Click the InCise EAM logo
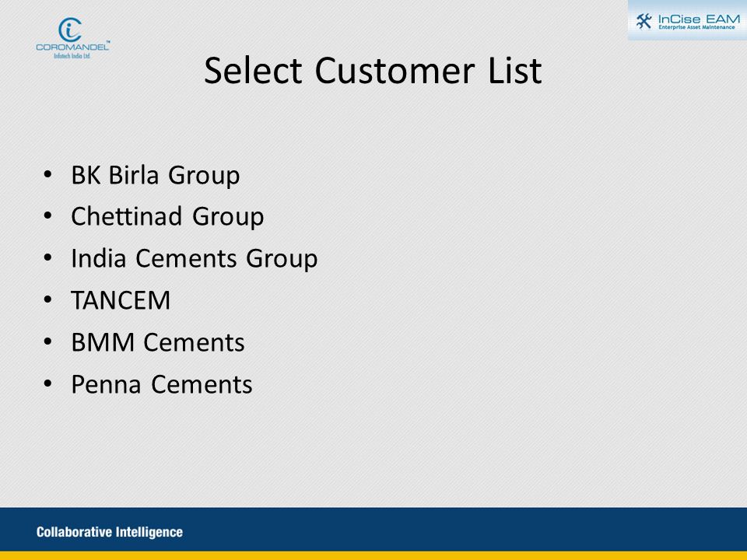Image resolution: width=747 pixels, height=560 pixels. pos(687,20)
